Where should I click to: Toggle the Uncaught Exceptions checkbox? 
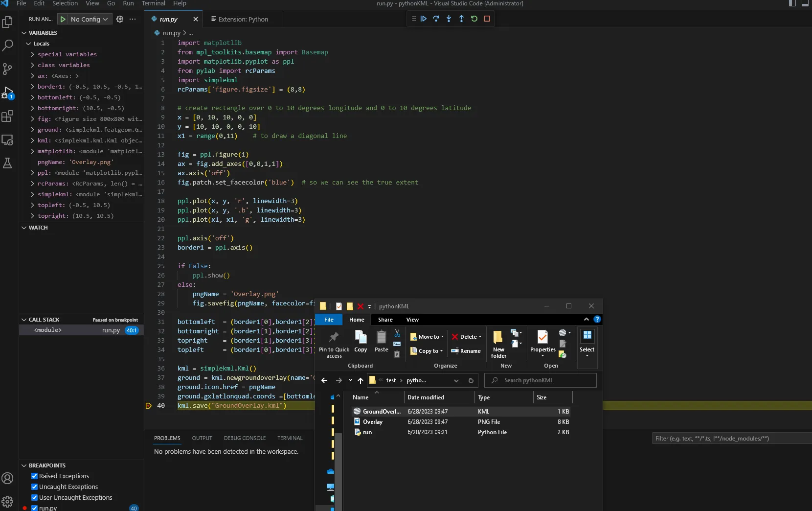[35, 487]
